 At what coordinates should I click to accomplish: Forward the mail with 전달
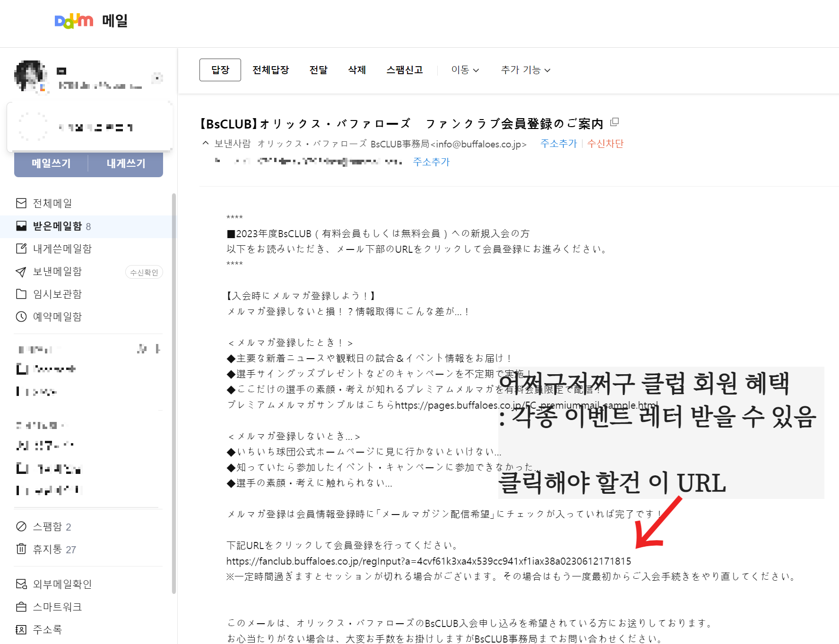(x=319, y=70)
